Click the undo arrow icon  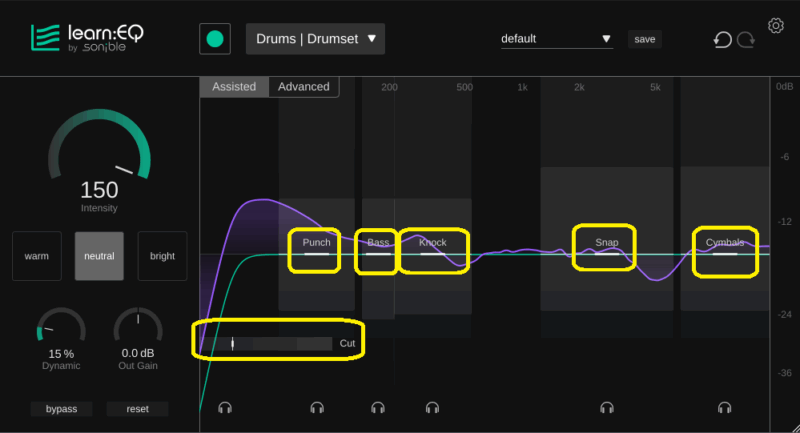click(x=722, y=40)
